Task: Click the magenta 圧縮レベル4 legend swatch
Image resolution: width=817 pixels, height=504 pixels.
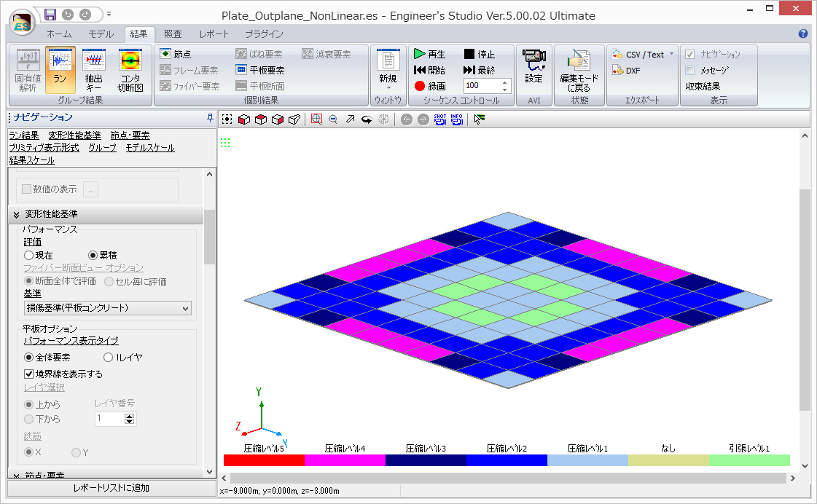Action: coord(345,460)
